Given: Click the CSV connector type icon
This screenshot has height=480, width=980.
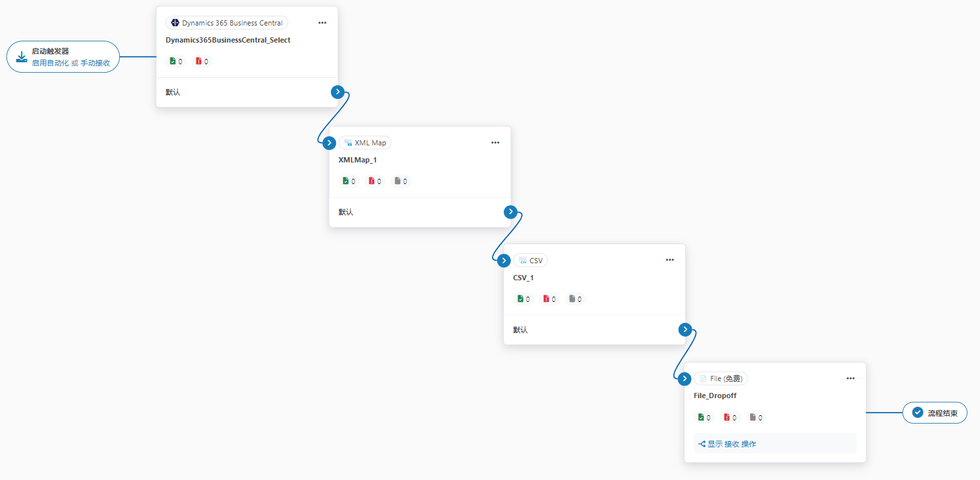Looking at the screenshot, I should click(x=523, y=261).
